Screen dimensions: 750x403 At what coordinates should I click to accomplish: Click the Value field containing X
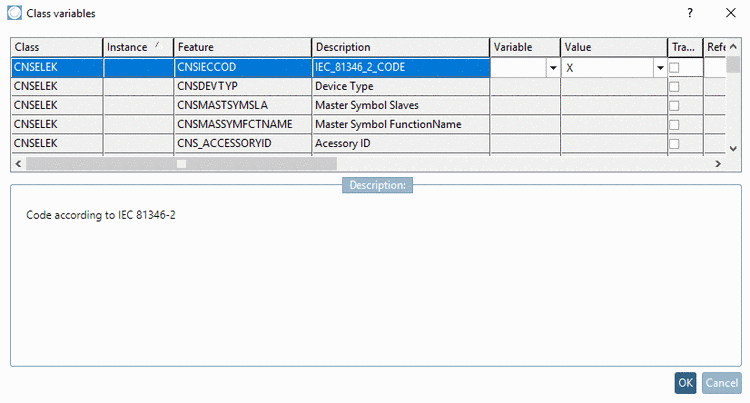click(608, 67)
